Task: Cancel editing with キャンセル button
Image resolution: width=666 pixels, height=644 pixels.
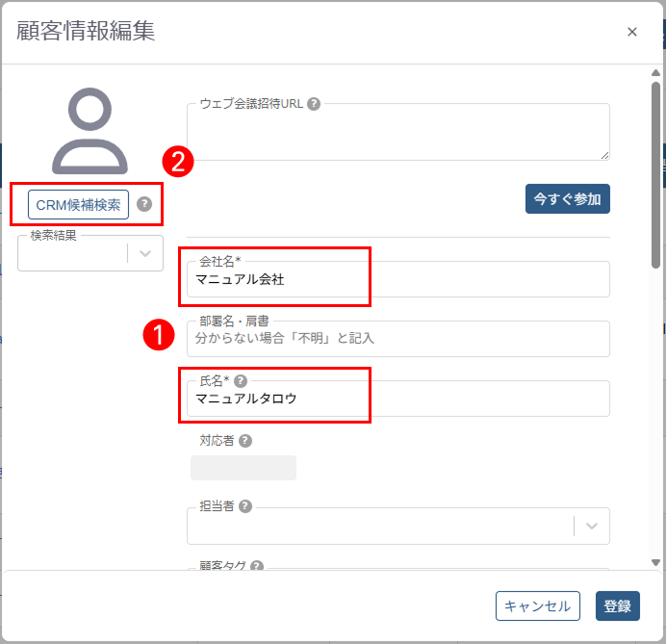Action: (x=537, y=606)
